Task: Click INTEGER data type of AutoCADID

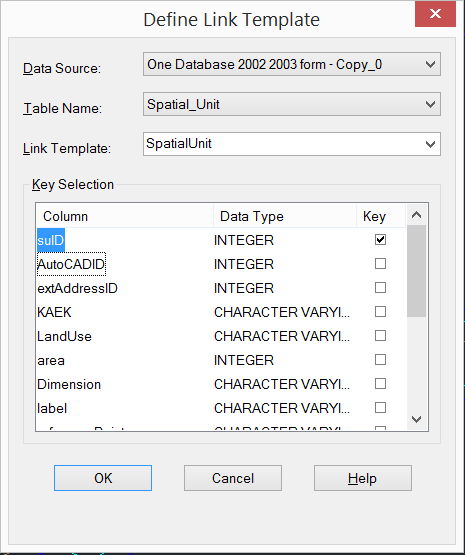Action: [244, 264]
